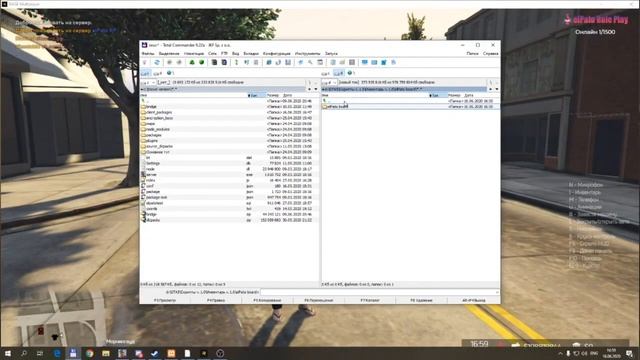Screen dimensions: 640x360
Task: Click the green triangle toolbar icon
Action: (192, 62)
